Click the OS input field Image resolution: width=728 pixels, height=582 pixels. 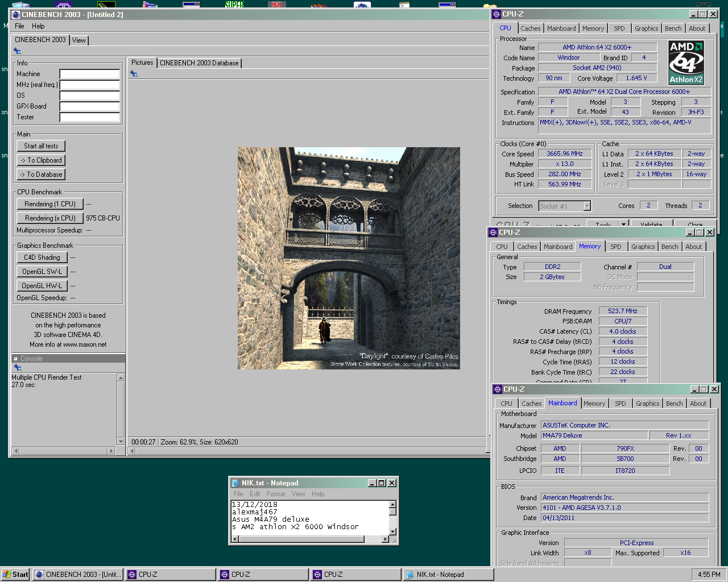point(90,95)
